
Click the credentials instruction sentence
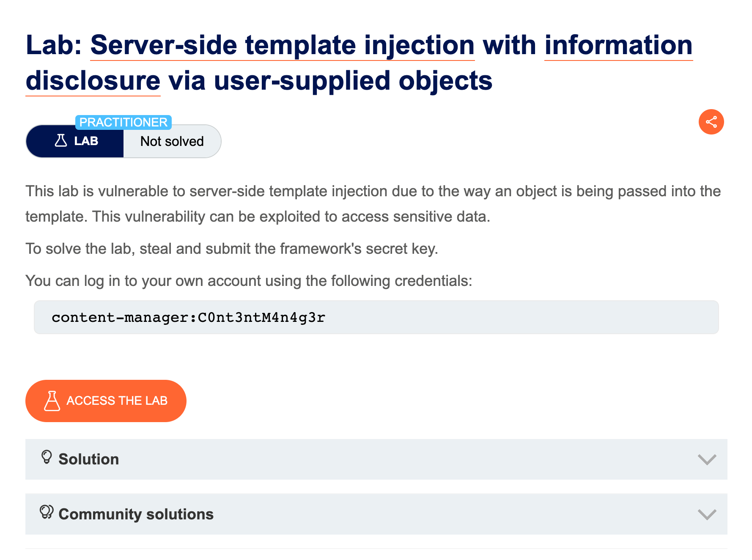248,281
